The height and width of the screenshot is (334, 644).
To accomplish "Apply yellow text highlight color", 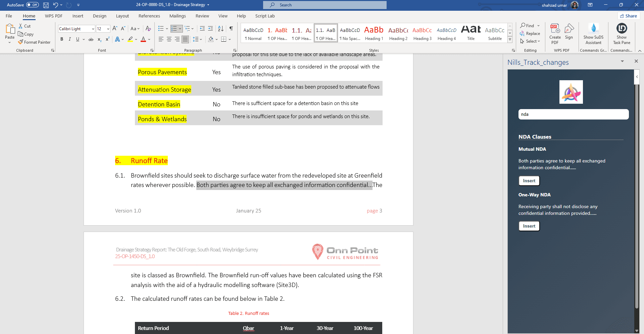I will 130,39.
